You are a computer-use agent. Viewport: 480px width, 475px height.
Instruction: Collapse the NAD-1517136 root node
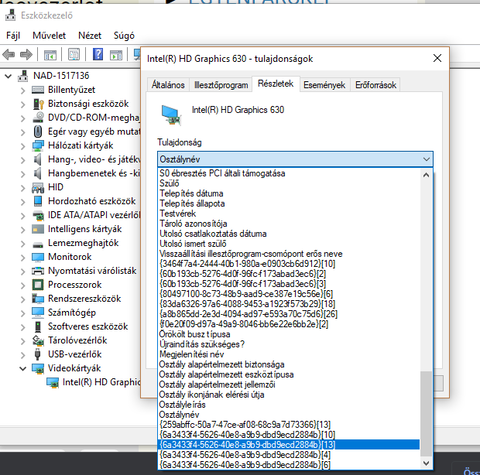(x=8, y=76)
